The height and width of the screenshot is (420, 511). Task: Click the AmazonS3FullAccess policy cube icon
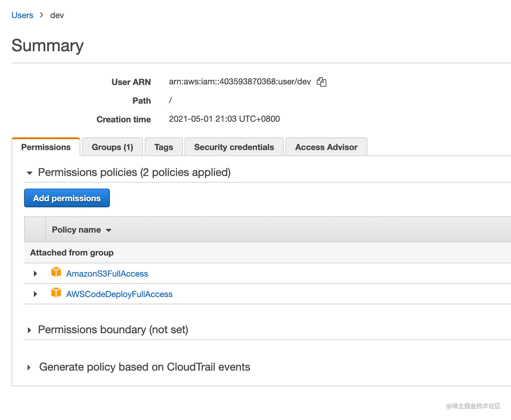click(56, 272)
